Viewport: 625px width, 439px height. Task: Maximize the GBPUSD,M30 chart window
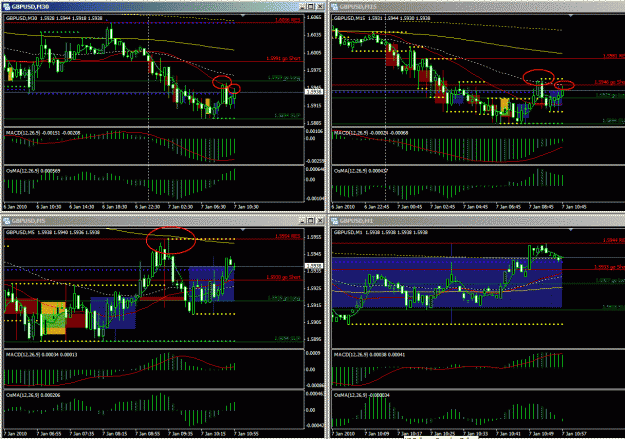(311, 7)
